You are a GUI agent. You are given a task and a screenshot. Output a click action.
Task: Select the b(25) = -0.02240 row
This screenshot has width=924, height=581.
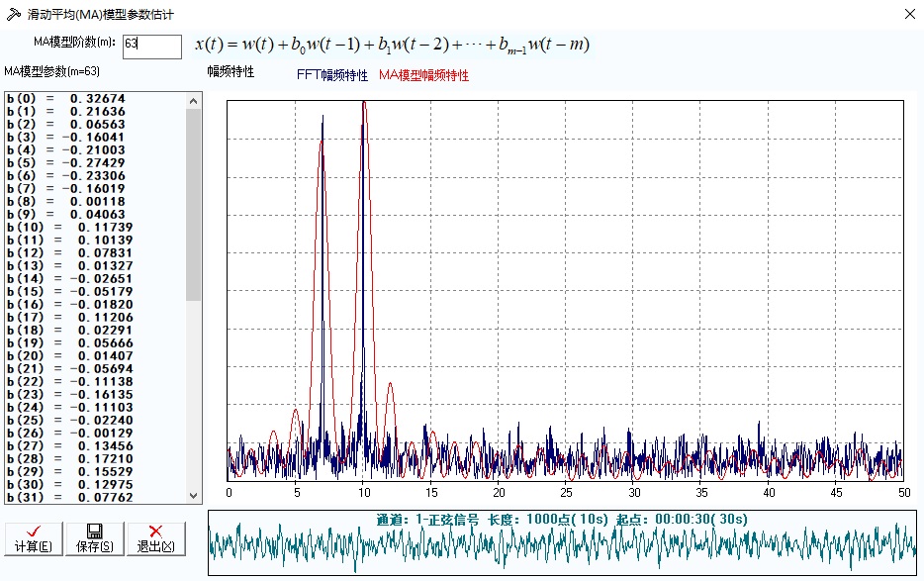point(95,421)
